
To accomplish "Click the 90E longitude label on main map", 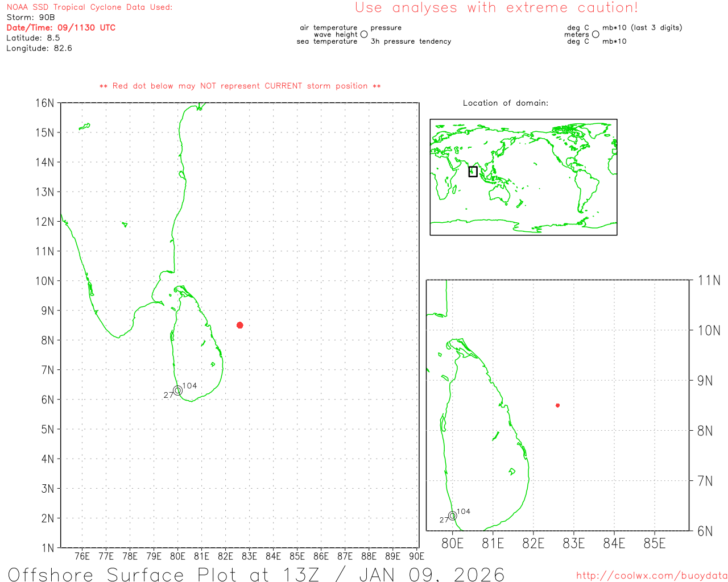I will (x=416, y=556).
